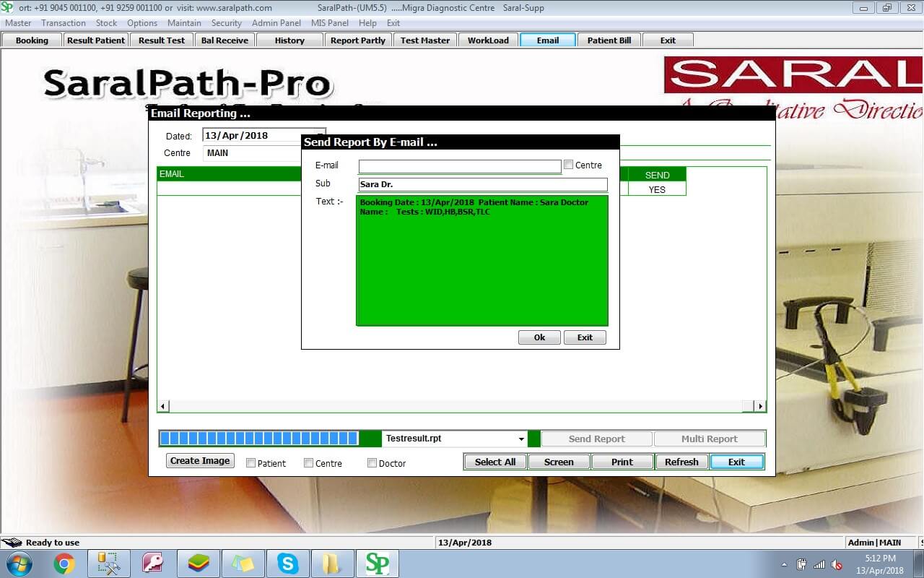This screenshot has height=578, width=924.
Task: Click the horizontal scrollbar right arrow
Action: 759,406
